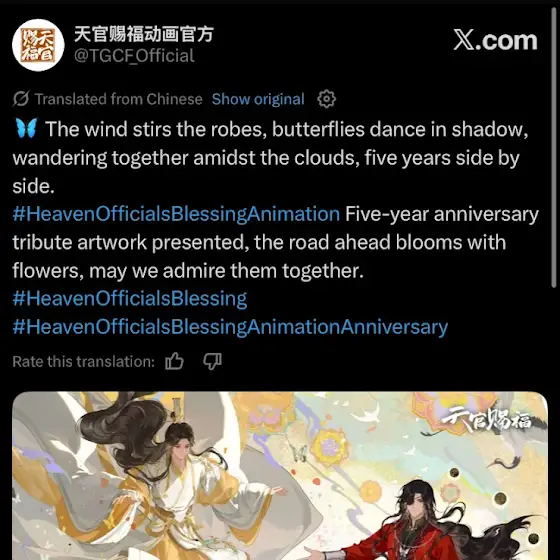This screenshot has width=560, height=560.
Task: Open the anniversary artwork image
Action: (280, 476)
